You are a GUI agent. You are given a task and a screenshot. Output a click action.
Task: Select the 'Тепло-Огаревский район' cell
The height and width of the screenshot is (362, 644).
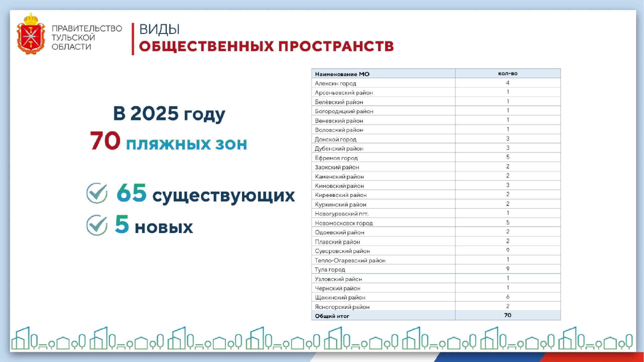(x=383, y=260)
